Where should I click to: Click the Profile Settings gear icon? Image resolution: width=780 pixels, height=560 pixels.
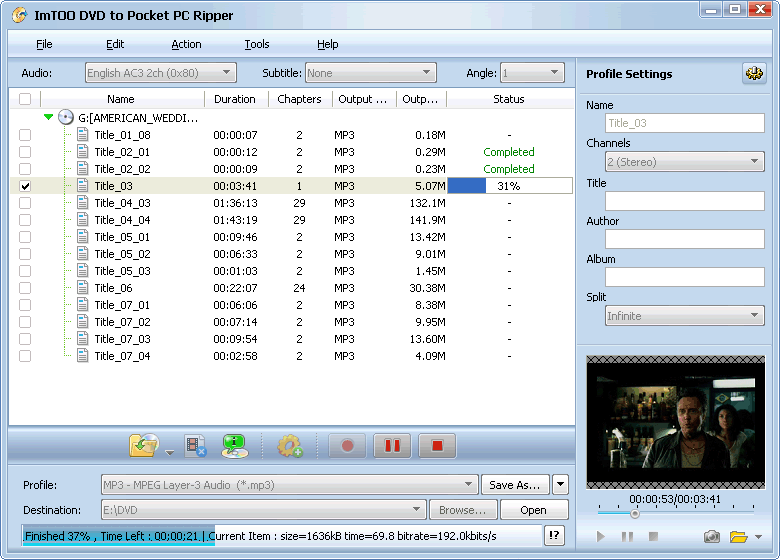[753, 74]
